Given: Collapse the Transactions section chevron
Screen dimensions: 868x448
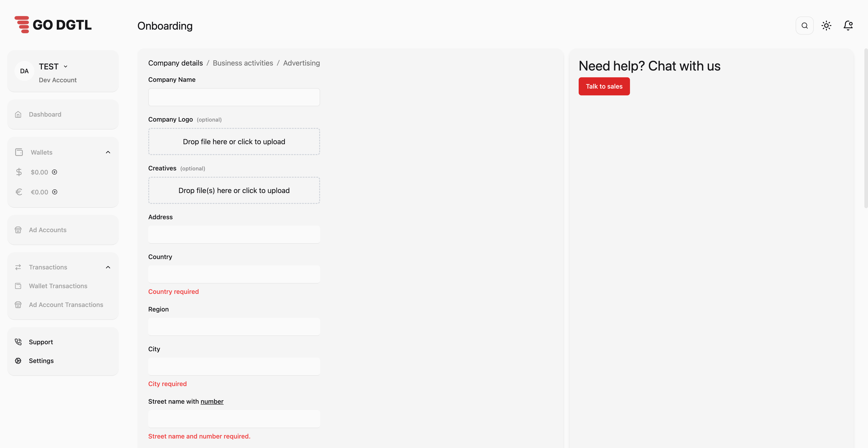Looking at the screenshot, I should [x=108, y=267].
